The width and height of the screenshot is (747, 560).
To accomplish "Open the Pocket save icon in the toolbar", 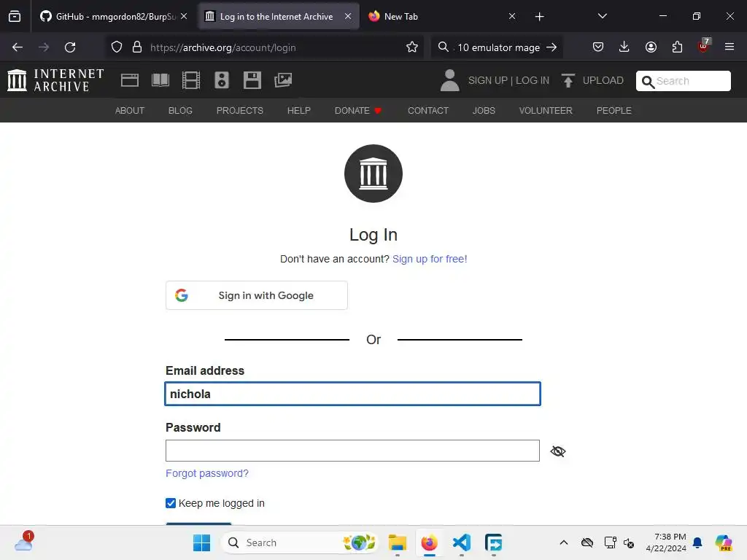I will tap(598, 47).
